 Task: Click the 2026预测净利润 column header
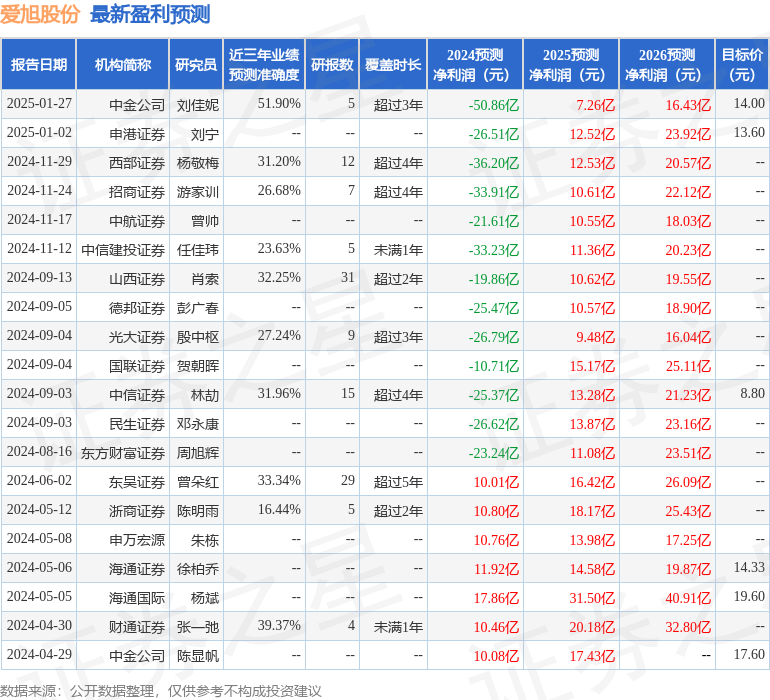(x=667, y=64)
